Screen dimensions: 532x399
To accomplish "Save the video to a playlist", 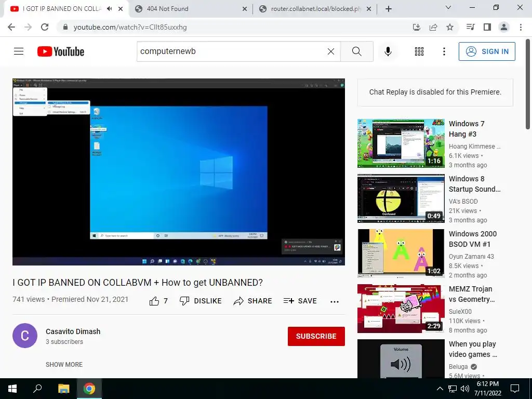I will coord(300,301).
